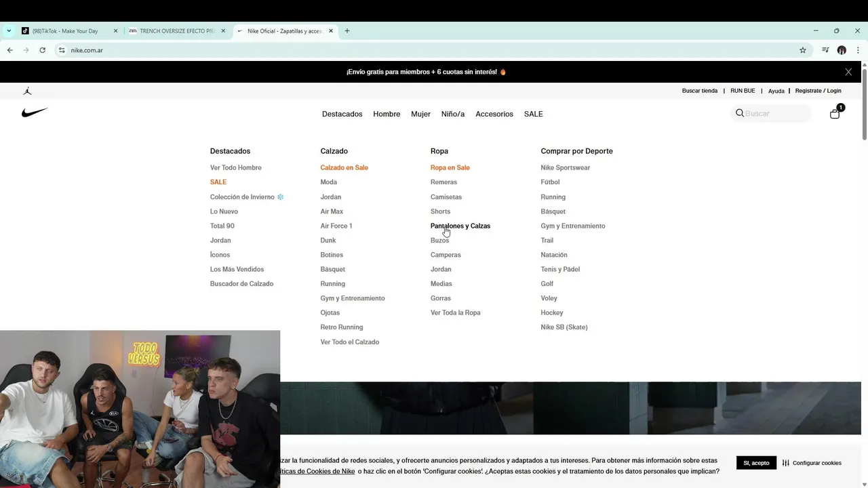Image resolution: width=868 pixels, height=488 pixels.
Task: Select Ver Todo Hombre
Action: pyautogui.click(x=235, y=167)
